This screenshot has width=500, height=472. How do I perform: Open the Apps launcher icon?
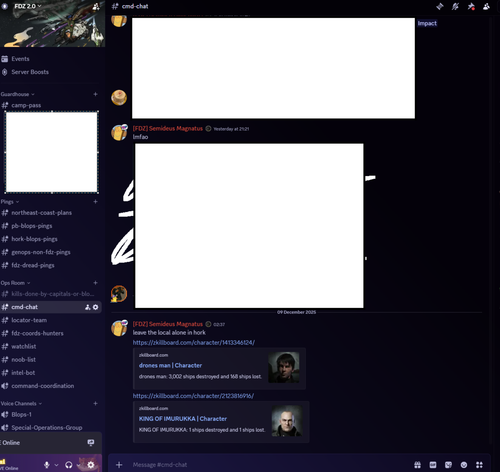click(479, 465)
